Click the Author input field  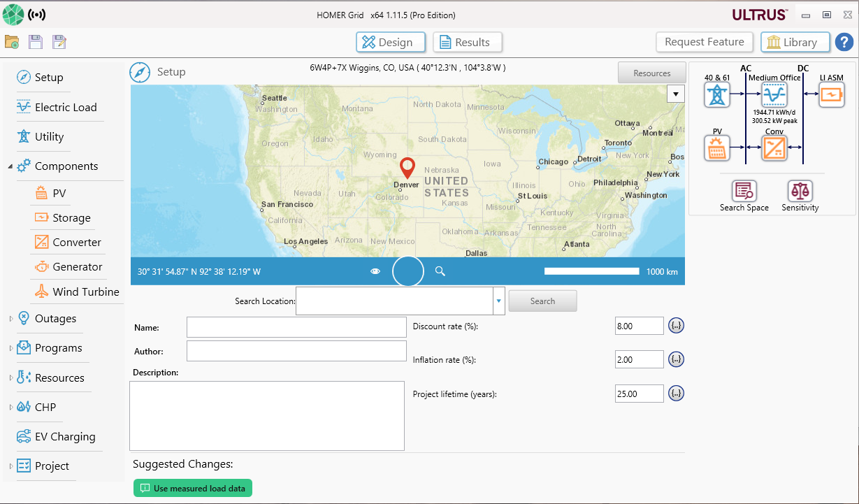(296, 351)
